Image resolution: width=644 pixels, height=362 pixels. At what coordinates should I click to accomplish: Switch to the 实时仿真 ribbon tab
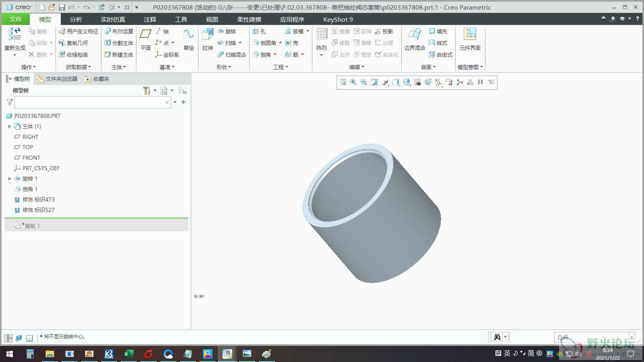(113, 19)
